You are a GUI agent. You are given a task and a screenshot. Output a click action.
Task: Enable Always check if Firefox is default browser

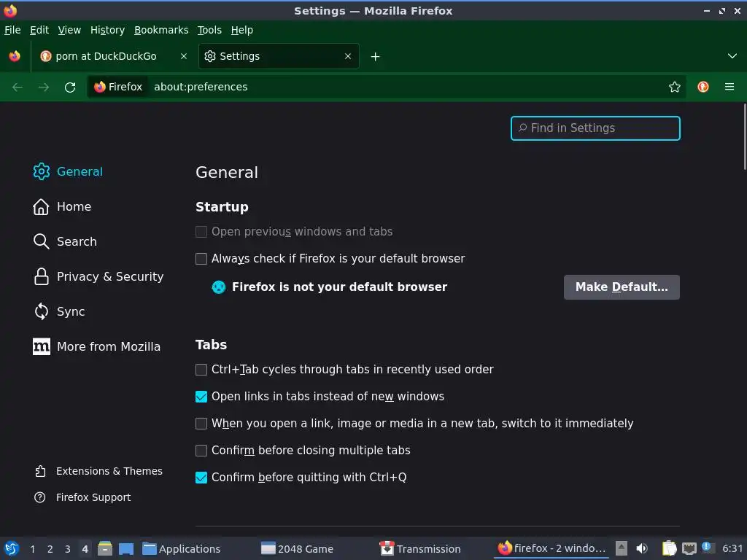click(x=201, y=259)
